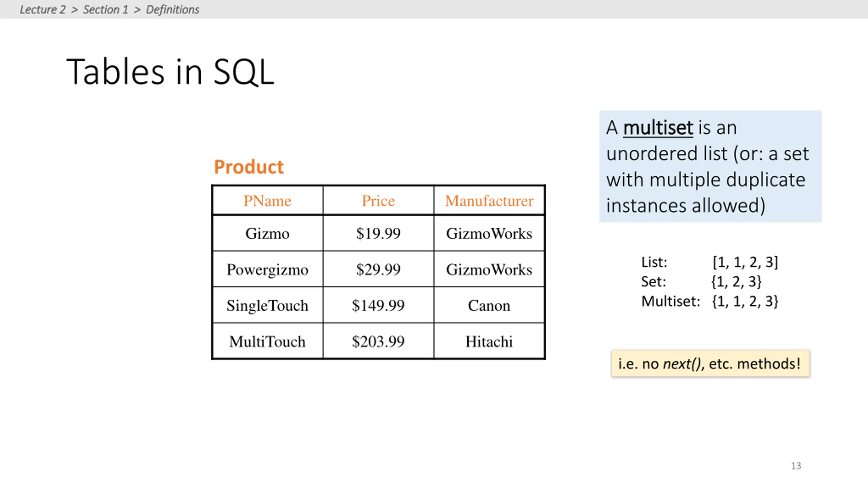The width and height of the screenshot is (868, 488).
Task: Click the Gizmo table cell
Action: tap(268, 233)
